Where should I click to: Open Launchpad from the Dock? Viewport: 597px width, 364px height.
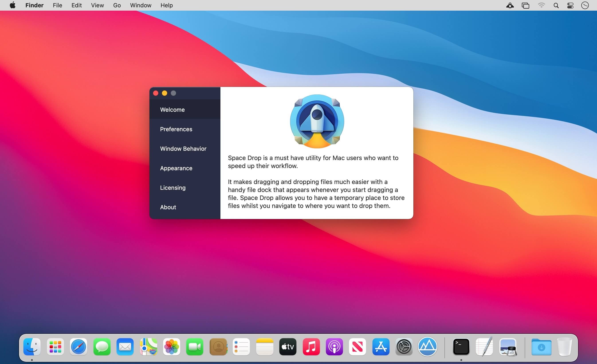(x=55, y=346)
